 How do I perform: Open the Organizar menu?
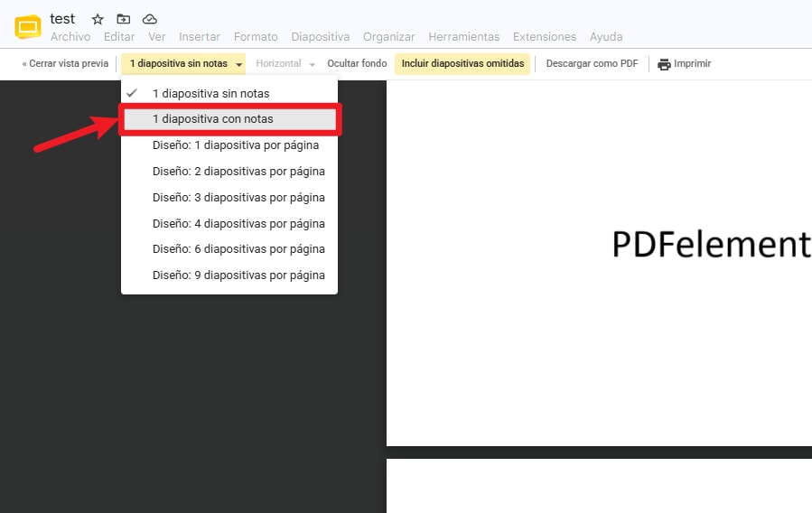tap(389, 37)
